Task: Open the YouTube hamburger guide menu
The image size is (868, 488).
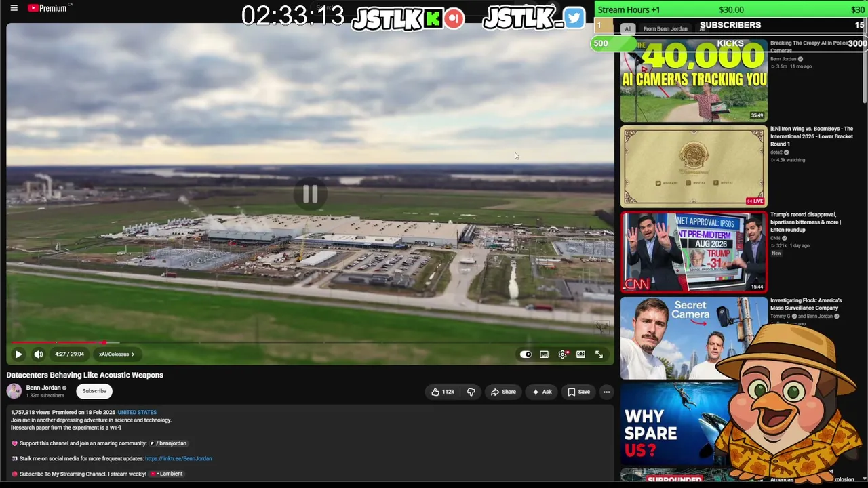Action: (14, 8)
